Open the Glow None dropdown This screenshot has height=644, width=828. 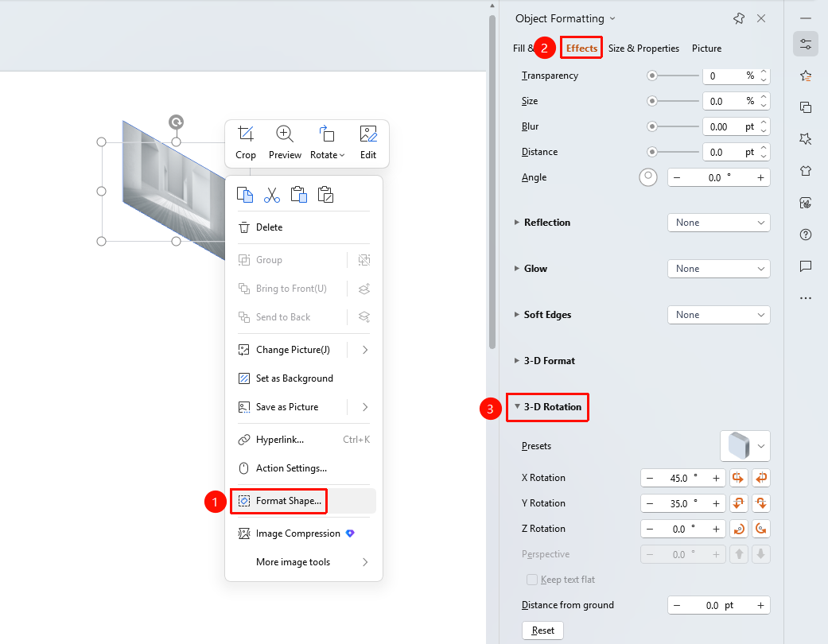[719, 269]
